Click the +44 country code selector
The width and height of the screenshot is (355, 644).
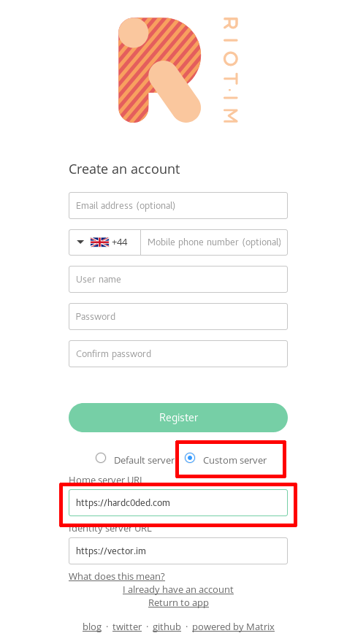point(104,242)
